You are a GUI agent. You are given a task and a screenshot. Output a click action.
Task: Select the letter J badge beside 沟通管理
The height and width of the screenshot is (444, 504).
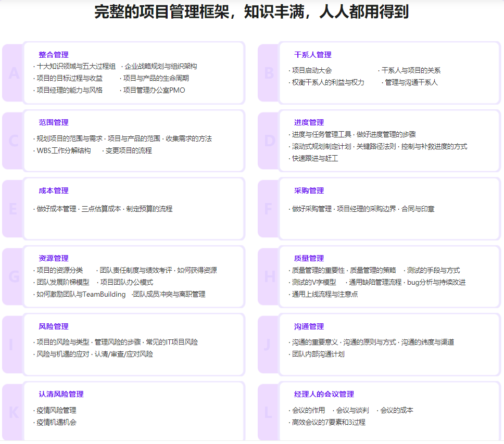point(268,345)
